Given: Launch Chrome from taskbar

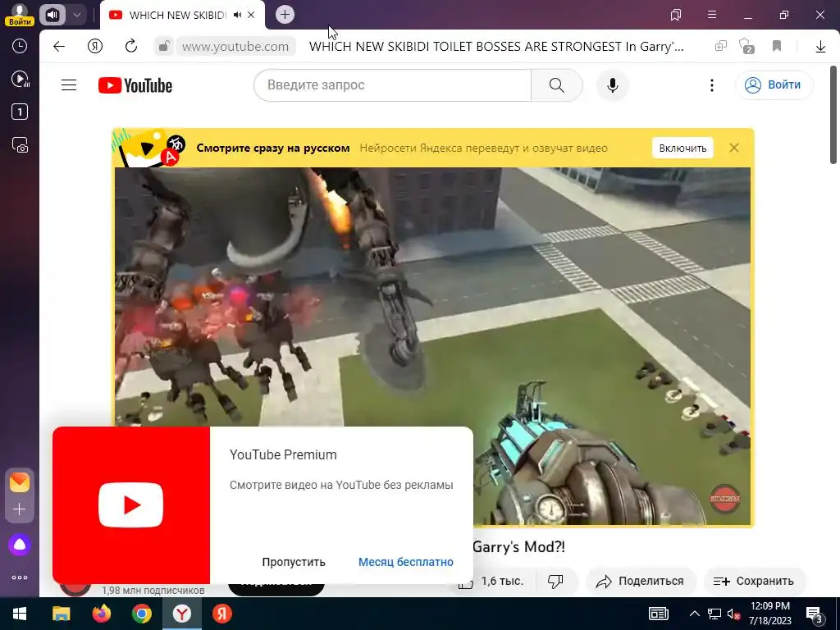Looking at the screenshot, I should 141,614.
